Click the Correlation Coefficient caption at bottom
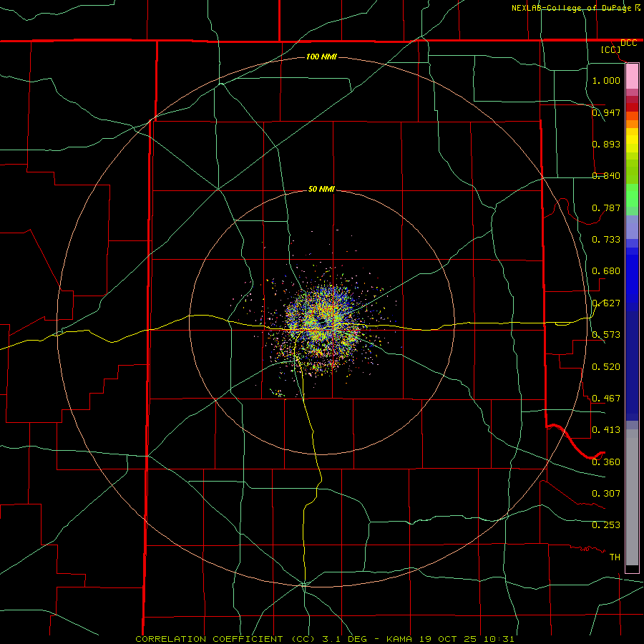Viewport: 644px width, 644px height. [325, 639]
